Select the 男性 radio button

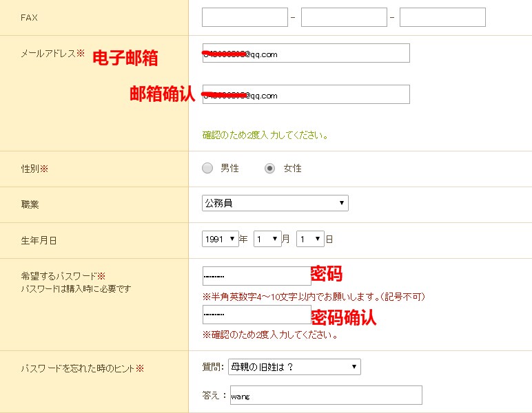tap(207, 169)
